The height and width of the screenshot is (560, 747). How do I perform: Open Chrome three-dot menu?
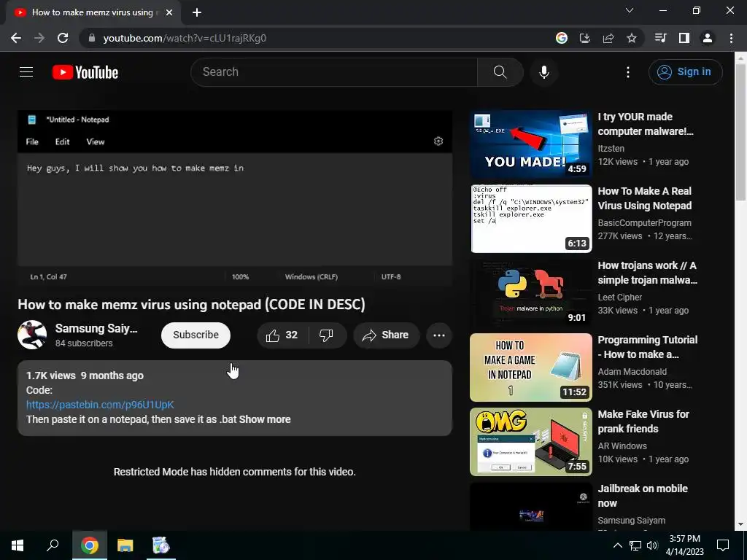731,38
